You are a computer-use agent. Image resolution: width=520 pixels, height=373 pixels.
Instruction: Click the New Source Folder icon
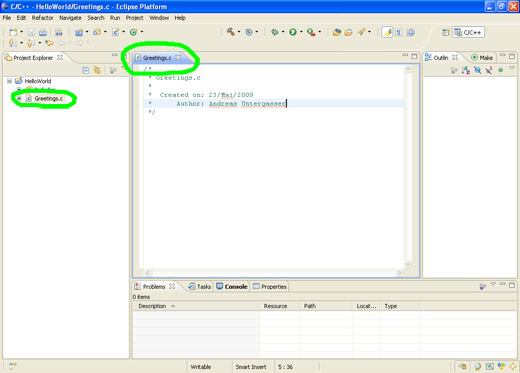(97, 32)
